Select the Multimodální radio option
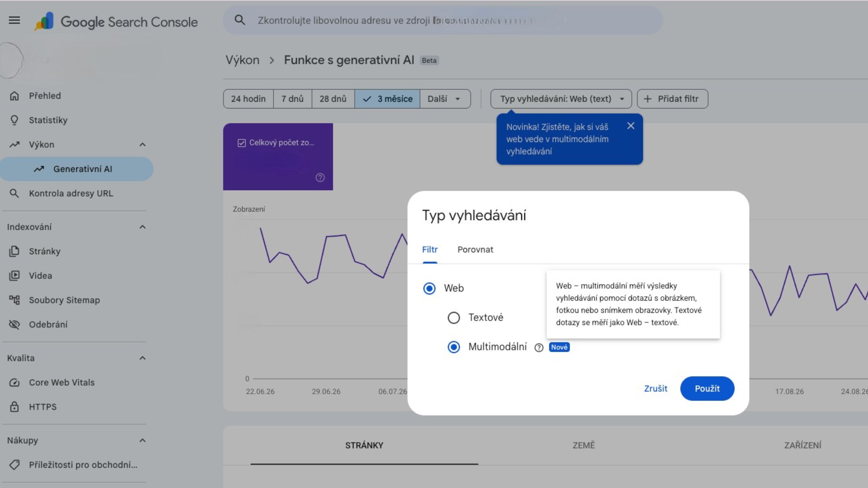 [454, 347]
